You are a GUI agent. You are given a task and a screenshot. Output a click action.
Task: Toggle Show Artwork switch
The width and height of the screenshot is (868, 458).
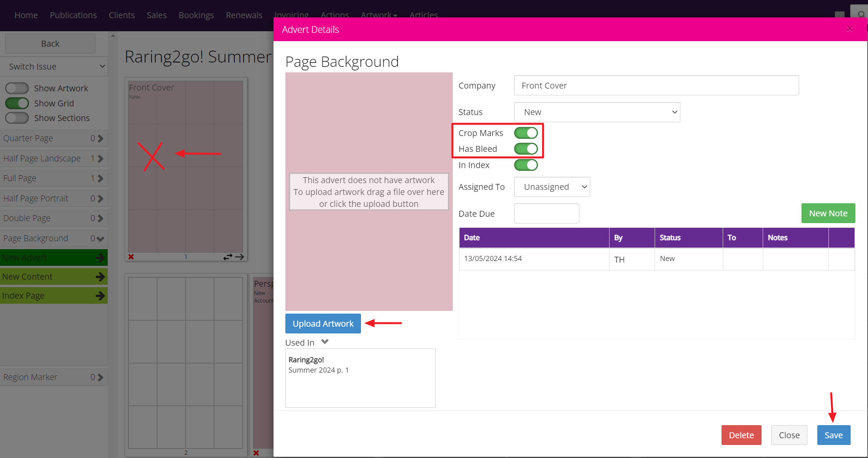click(x=17, y=88)
